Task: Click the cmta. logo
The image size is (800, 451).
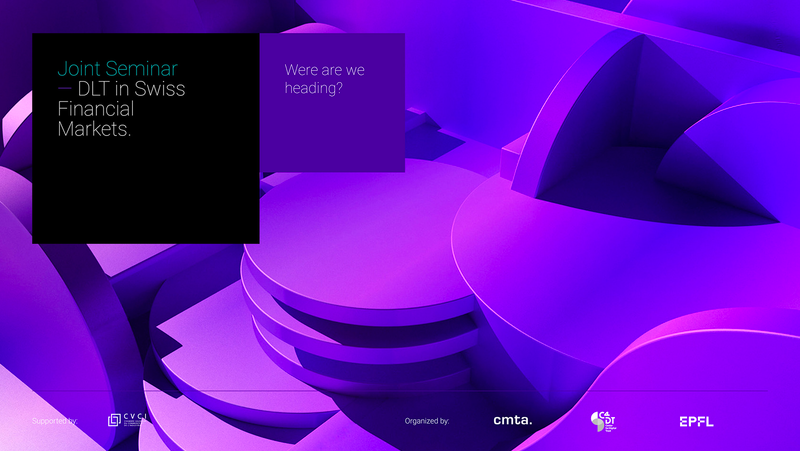Action: 513,421
